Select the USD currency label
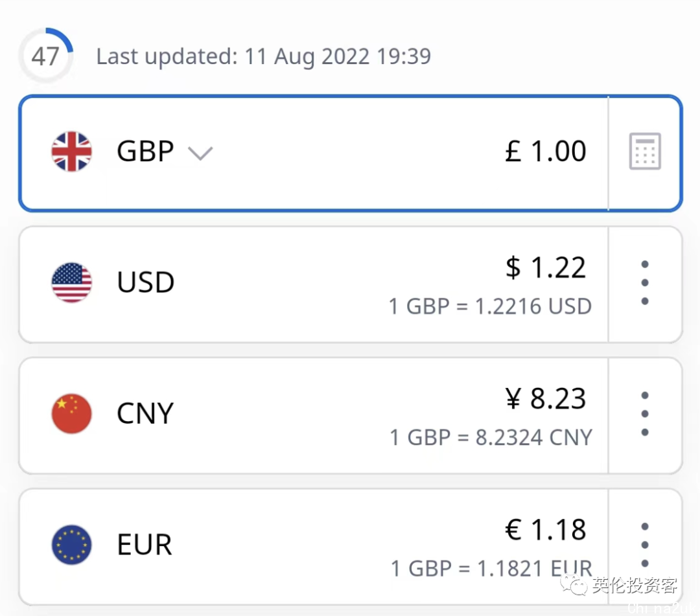700x616 pixels. [x=146, y=282]
